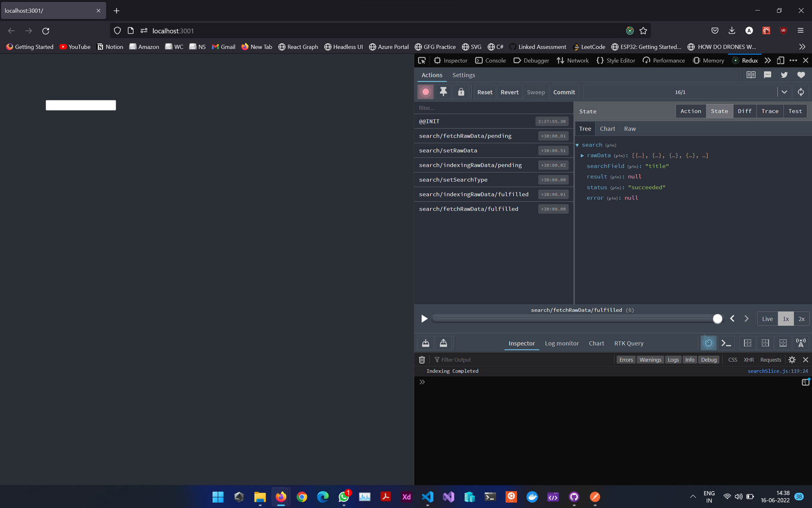The width and height of the screenshot is (812, 508).
Task: Click the export state upload icon
Action: coord(443,343)
